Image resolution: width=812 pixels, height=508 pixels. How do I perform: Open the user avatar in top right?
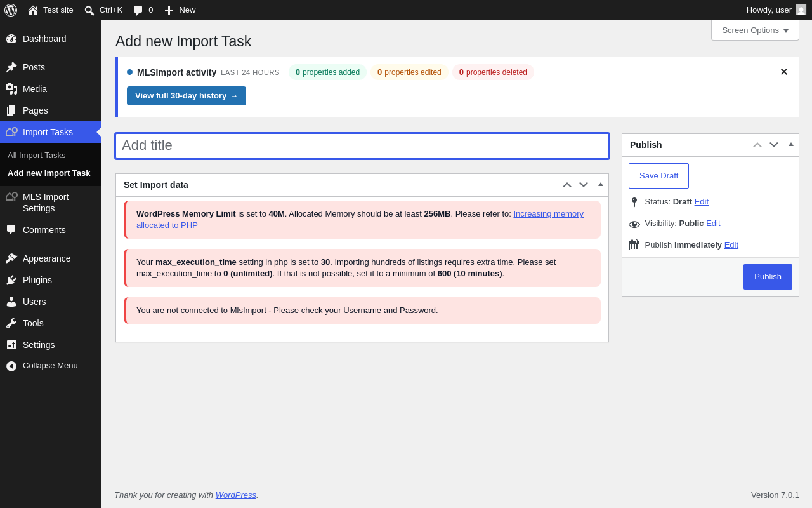tap(801, 10)
